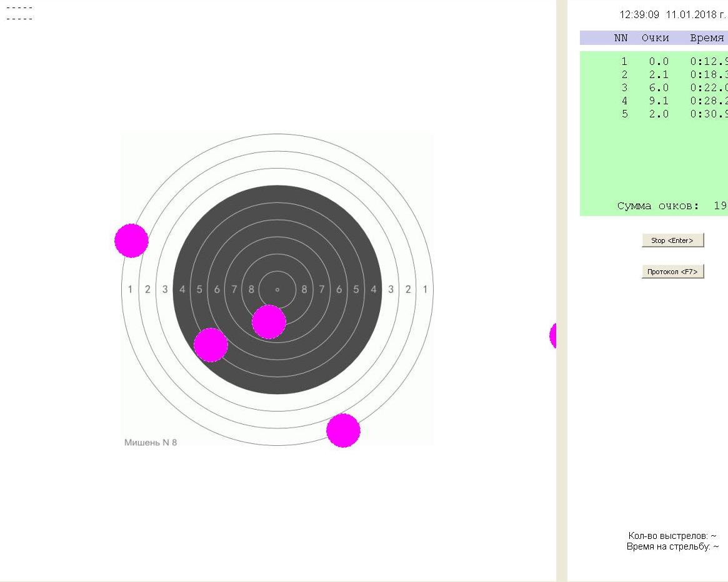Image resolution: width=728 pixels, height=582 pixels.
Task: Click the Время column header
Action: click(x=707, y=38)
